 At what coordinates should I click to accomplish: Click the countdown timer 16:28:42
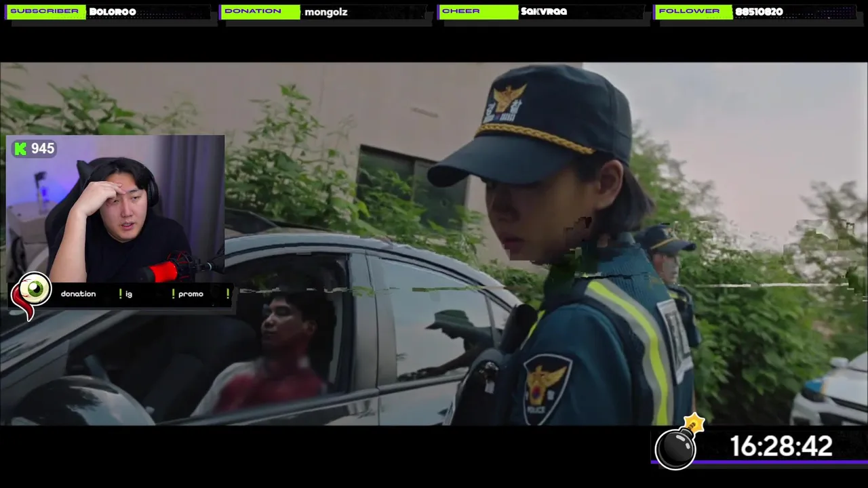coord(781,447)
